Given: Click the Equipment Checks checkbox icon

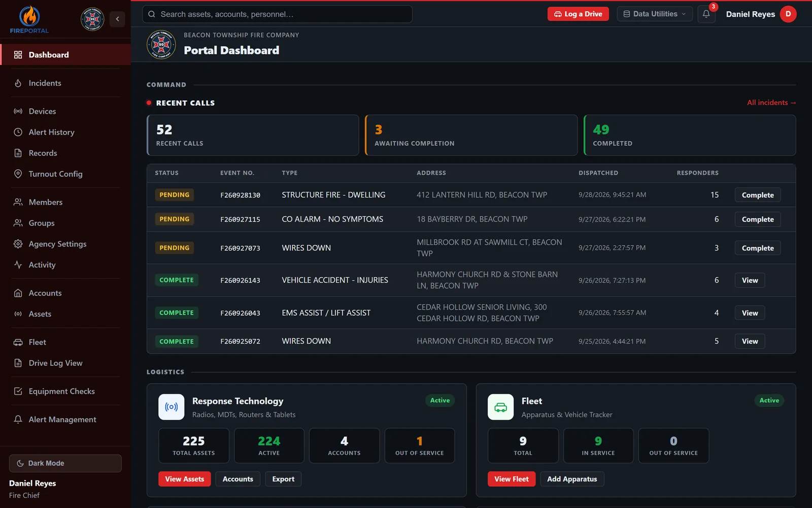Looking at the screenshot, I should pos(18,391).
